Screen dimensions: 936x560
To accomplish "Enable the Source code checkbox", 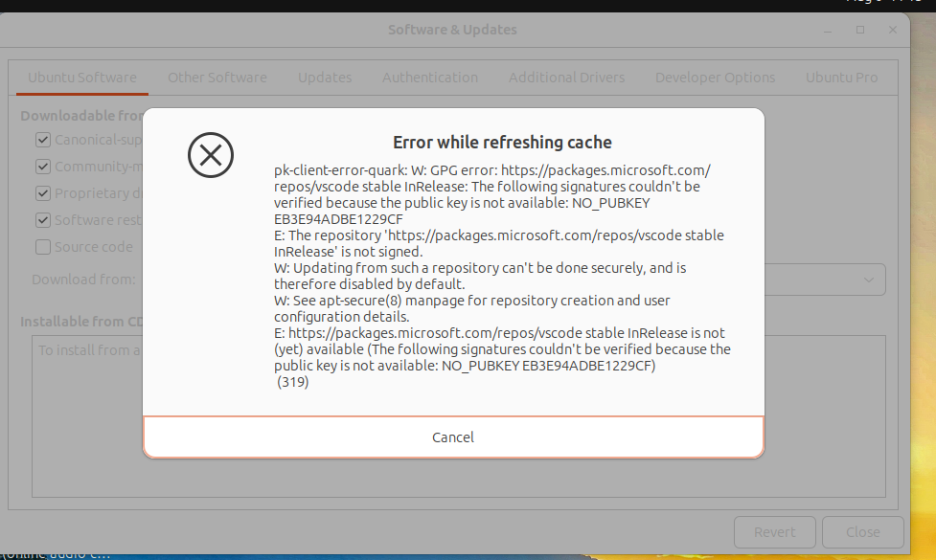I will click(43, 247).
